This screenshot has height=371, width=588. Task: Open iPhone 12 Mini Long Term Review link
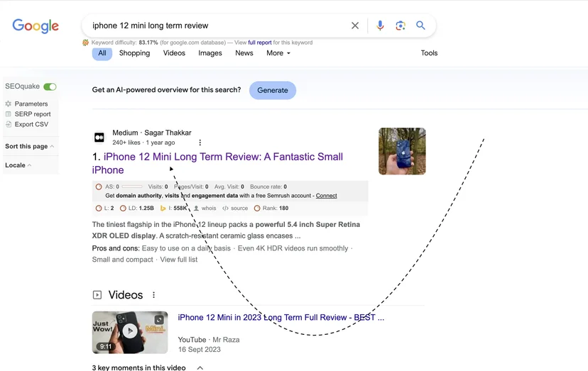click(217, 163)
